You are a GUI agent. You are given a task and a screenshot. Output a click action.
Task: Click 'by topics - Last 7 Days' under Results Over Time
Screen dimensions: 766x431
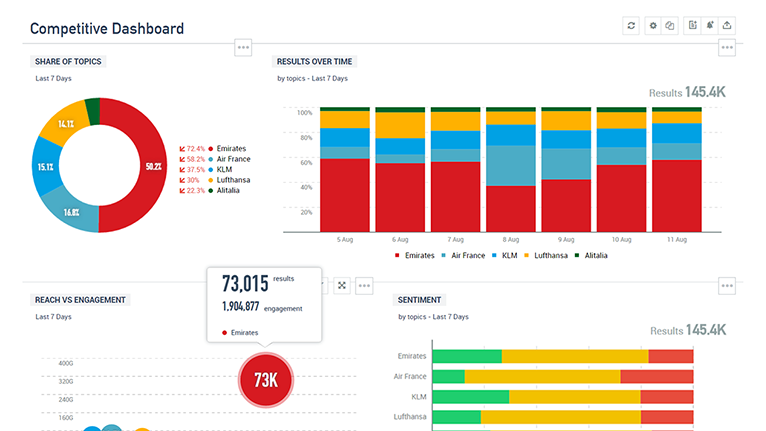coord(313,78)
